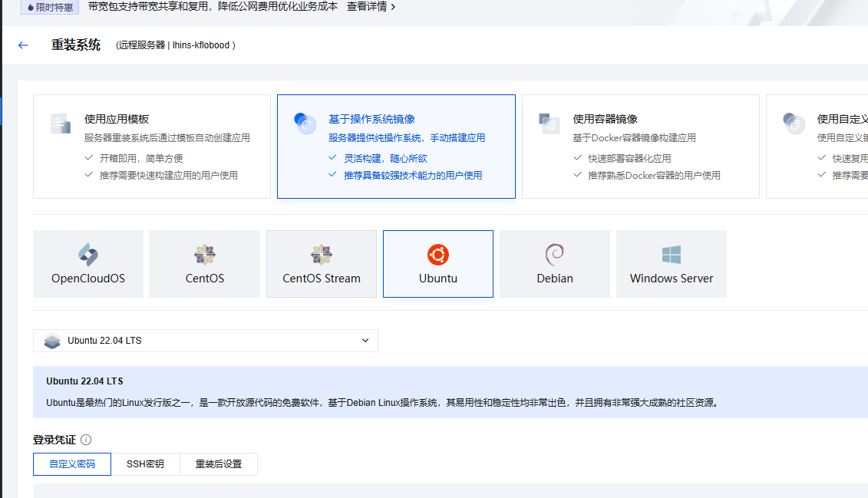Select the OpenCloudOS system tile
Screen dimensions: 868x498
pyautogui.click(x=88, y=264)
